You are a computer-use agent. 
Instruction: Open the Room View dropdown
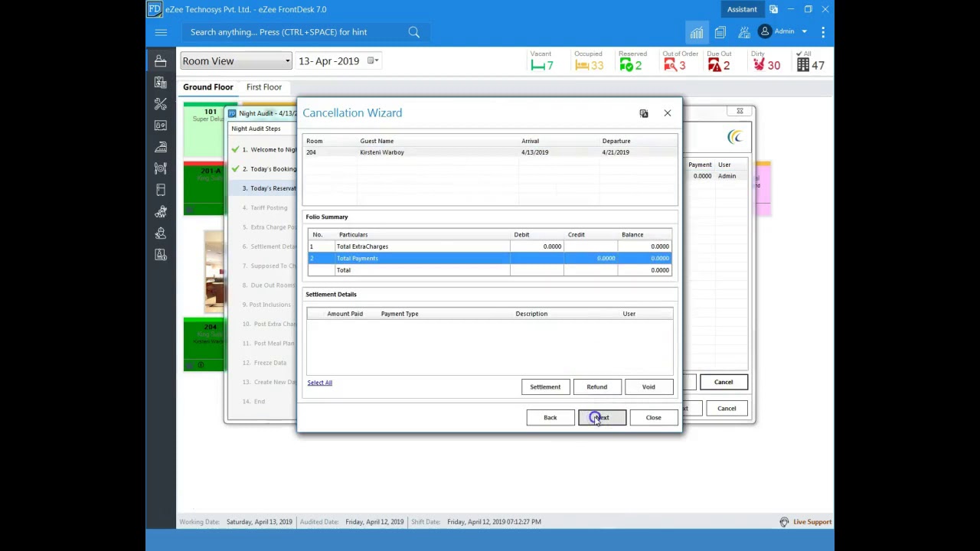236,61
